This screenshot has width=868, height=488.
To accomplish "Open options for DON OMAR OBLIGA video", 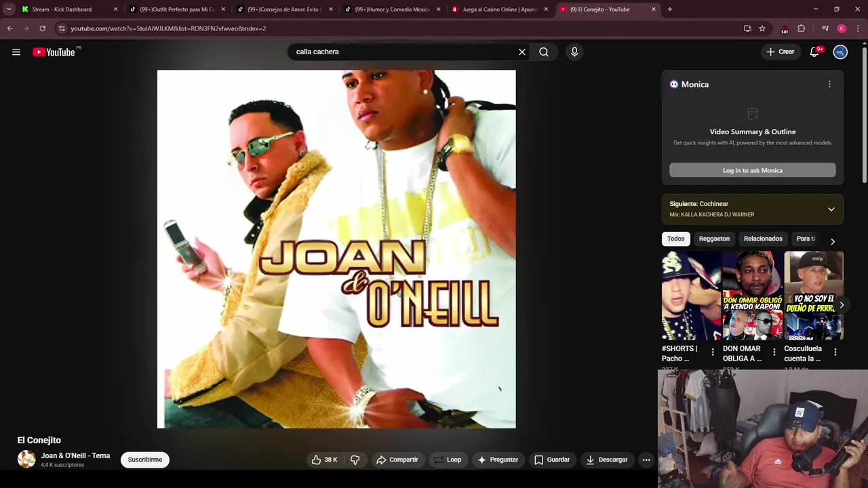I will pyautogui.click(x=774, y=352).
